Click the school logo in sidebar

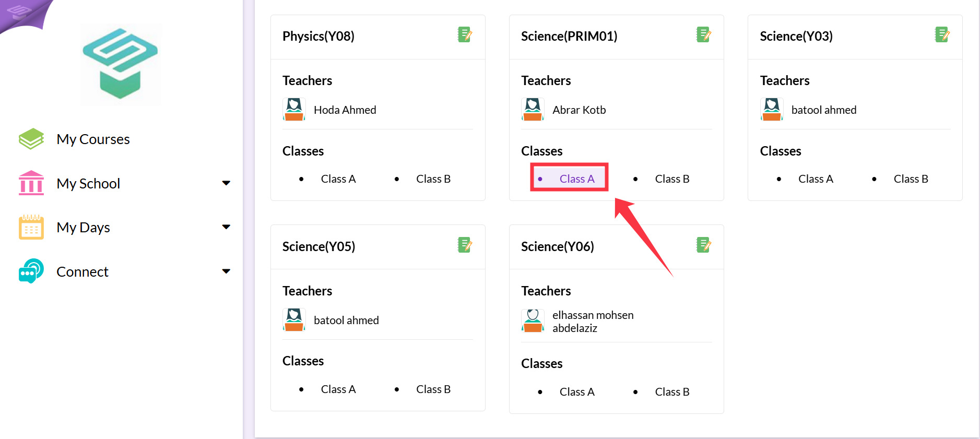tap(121, 64)
